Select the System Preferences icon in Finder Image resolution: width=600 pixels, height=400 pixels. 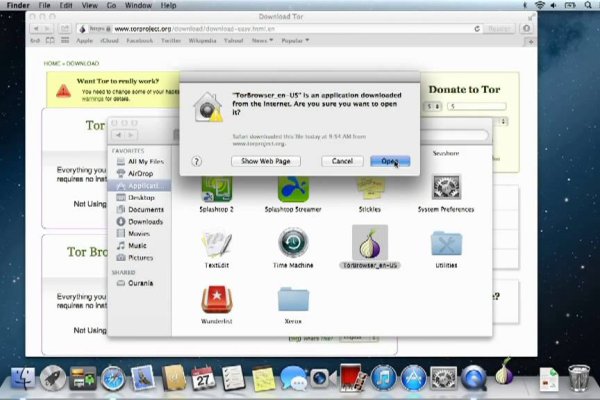pos(445,187)
